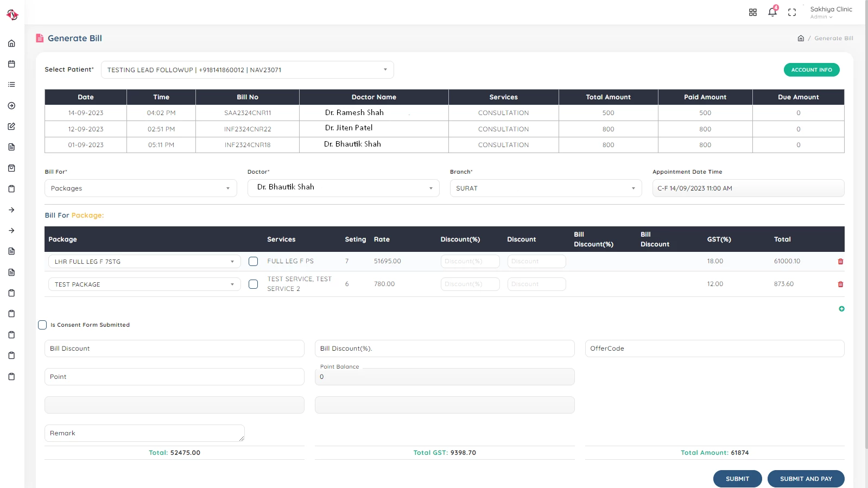868x488 pixels.
Task: Click the Due Amount column header
Action: 798,97
